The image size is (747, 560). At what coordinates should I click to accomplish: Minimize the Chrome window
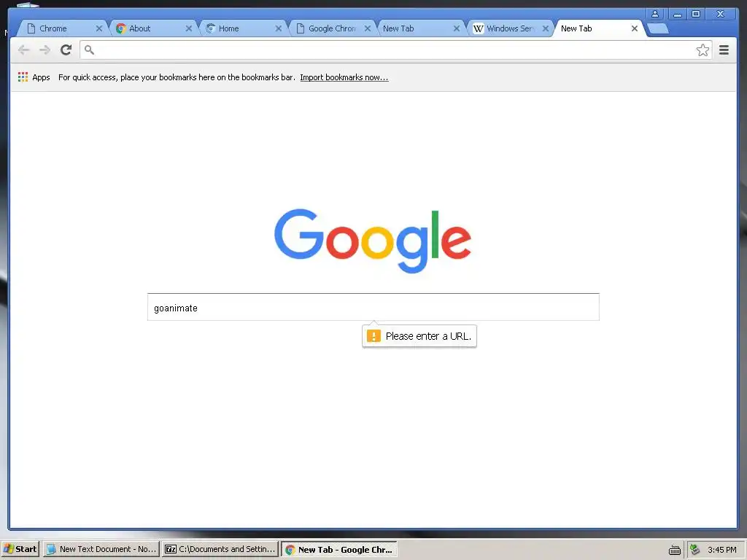tap(678, 14)
